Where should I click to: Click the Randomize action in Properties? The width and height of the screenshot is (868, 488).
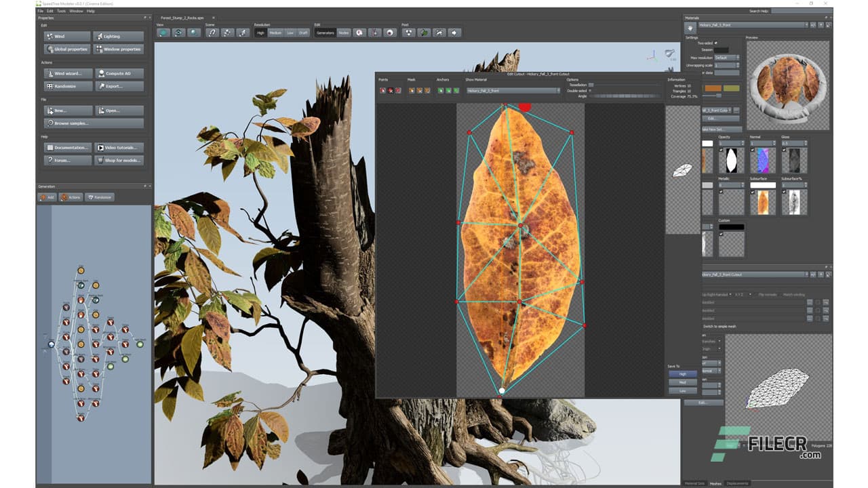[67, 86]
